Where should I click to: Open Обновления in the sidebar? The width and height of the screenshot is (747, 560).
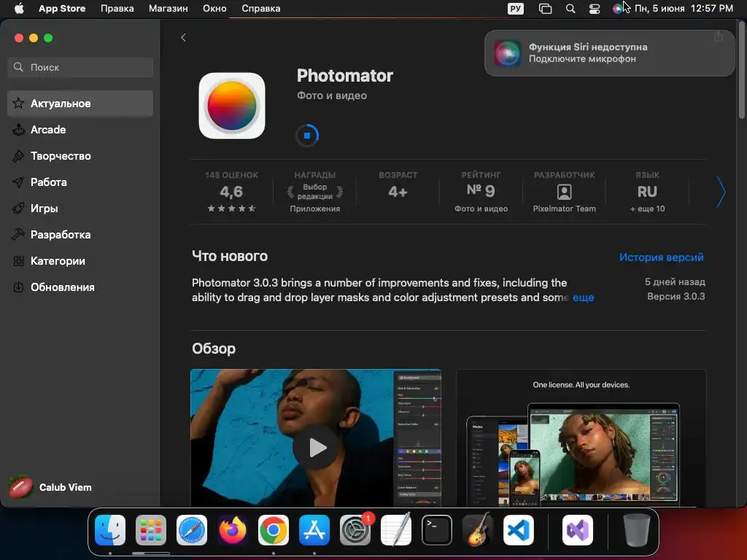[80, 287]
